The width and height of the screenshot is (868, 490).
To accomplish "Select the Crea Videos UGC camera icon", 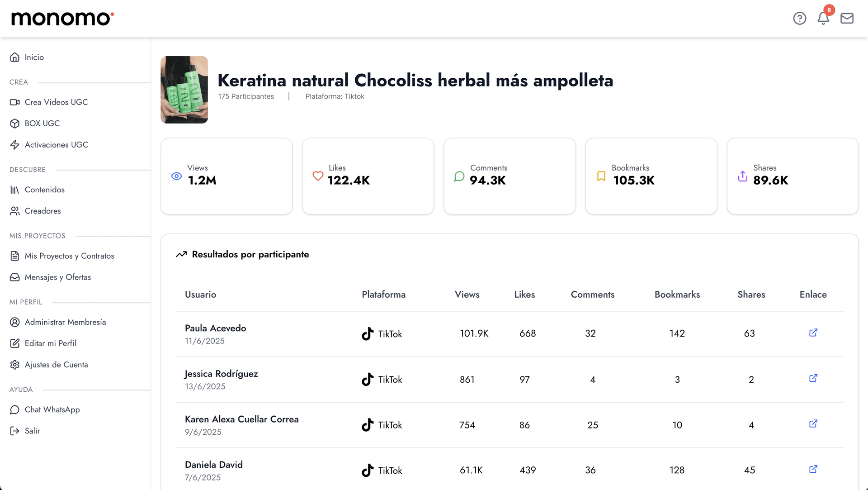I will (x=15, y=102).
